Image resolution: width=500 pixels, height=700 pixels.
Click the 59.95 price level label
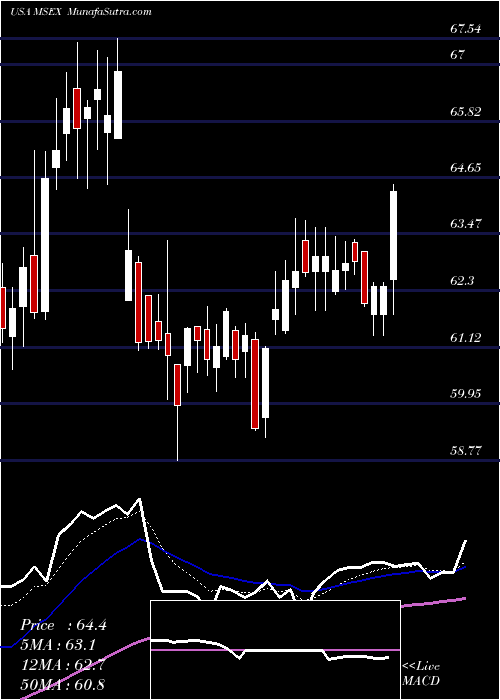465,394
